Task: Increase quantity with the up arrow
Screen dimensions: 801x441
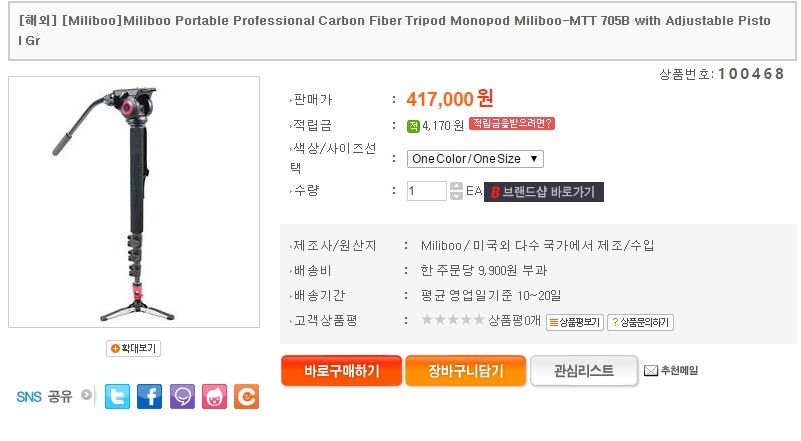Action: tap(456, 186)
